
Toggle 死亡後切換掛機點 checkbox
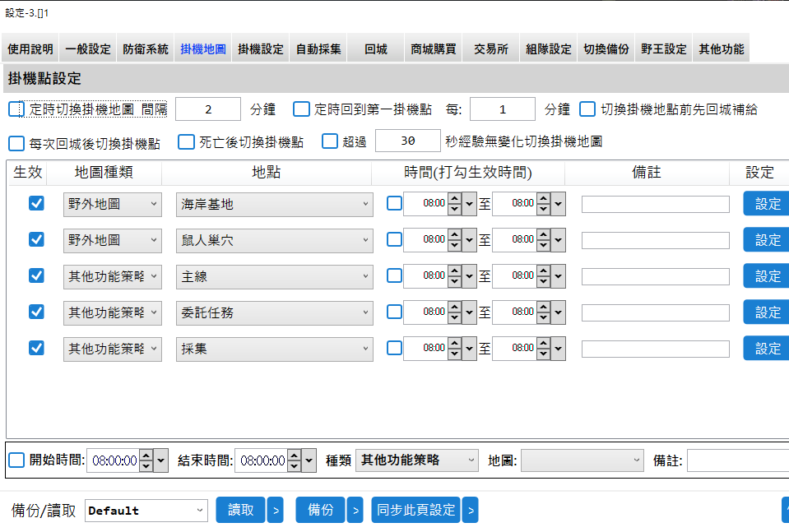(187, 142)
